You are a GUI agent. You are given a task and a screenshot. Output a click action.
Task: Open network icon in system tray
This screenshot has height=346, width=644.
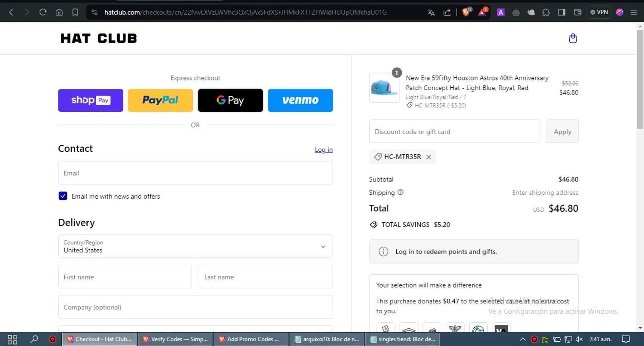point(568,339)
